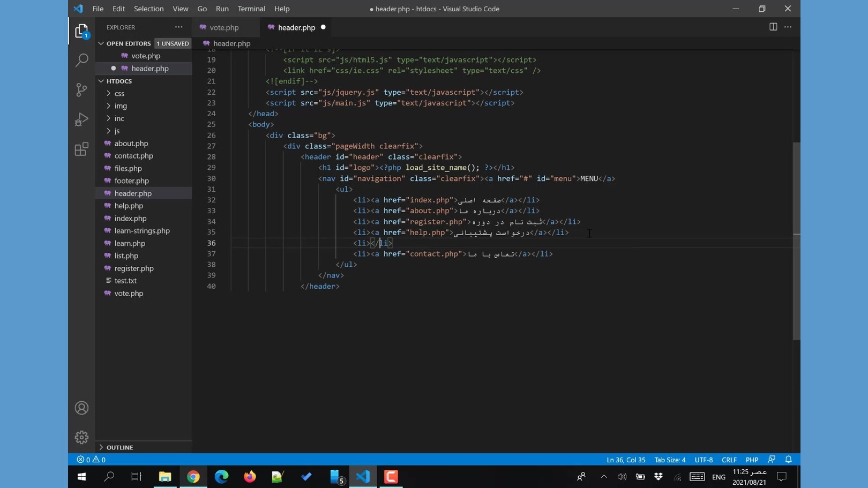Open Dropbox icon in system tray
Screen dimensions: 868x488
point(659,477)
